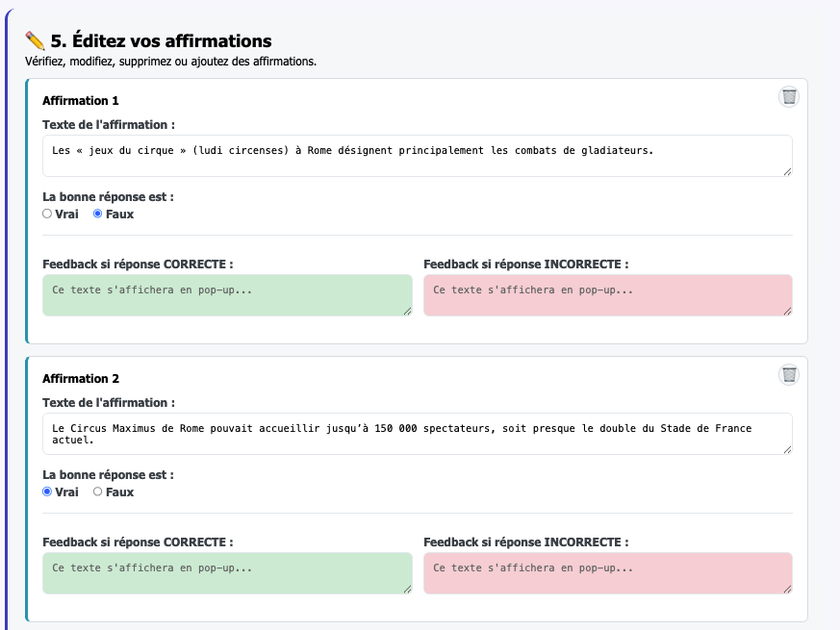This screenshot has width=840, height=630.
Task: Click the pink feedback box in Affirmation 2
Action: click(x=607, y=573)
